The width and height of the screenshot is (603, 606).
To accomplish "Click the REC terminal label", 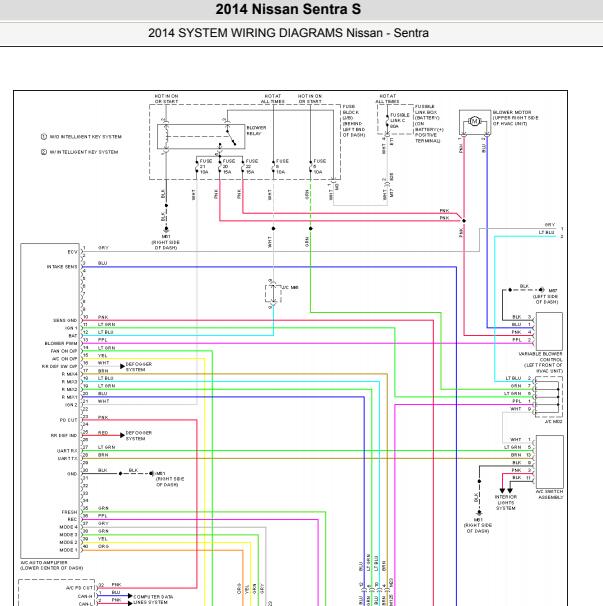I will (72, 519).
